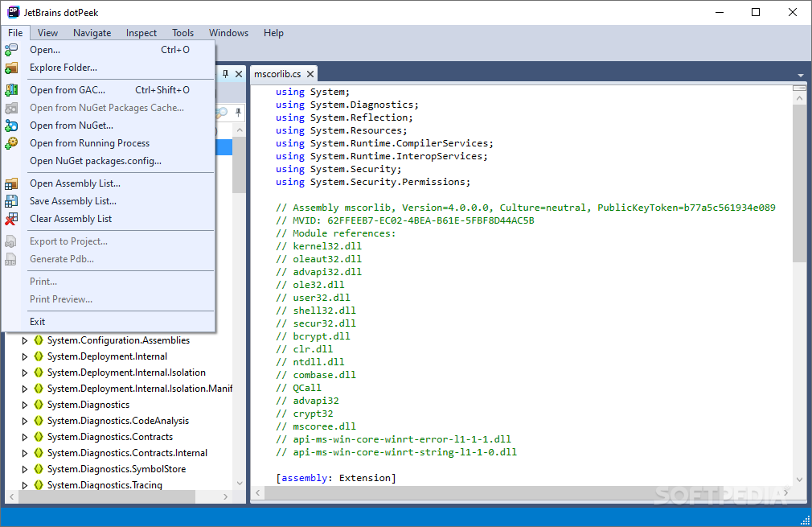Viewport: 812px width, 527px height.
Task: Click the Clear Assembly List icon
Action: 11,219
